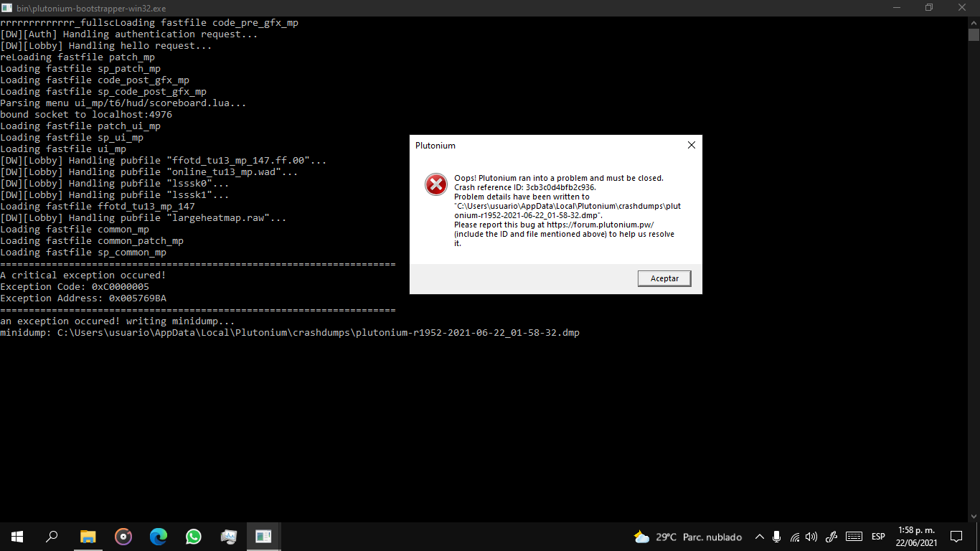Open the notification center icon
980x551 pixels.
coord(956,537)
